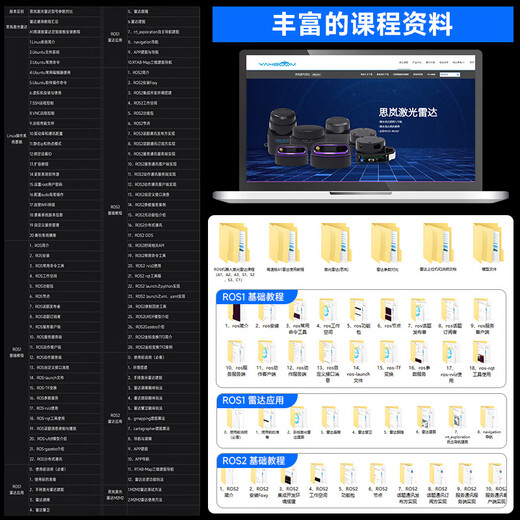Screen dimensions: 520x520
Task: Select the '17. ROS2 DDS' row in the course table
Action: point(163,235)
